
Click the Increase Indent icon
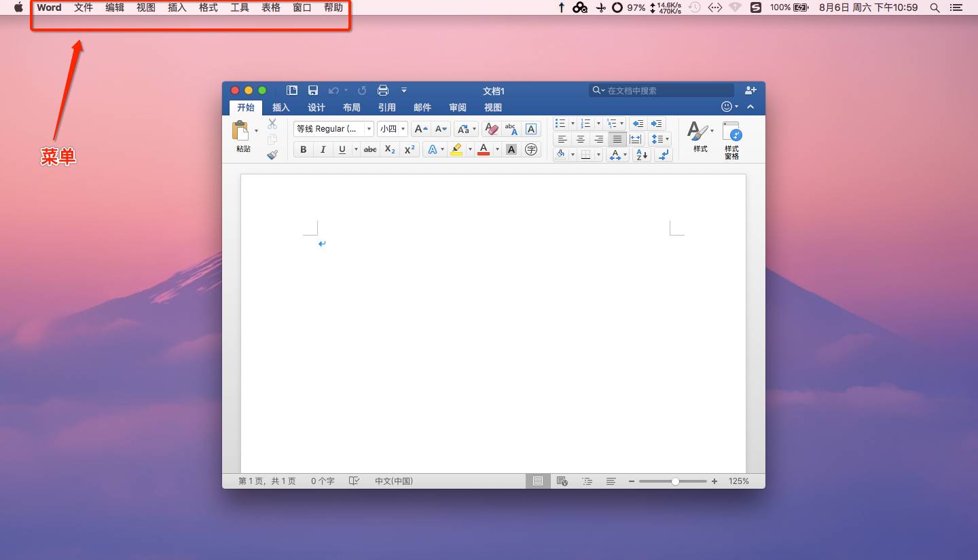click(656, 124)
